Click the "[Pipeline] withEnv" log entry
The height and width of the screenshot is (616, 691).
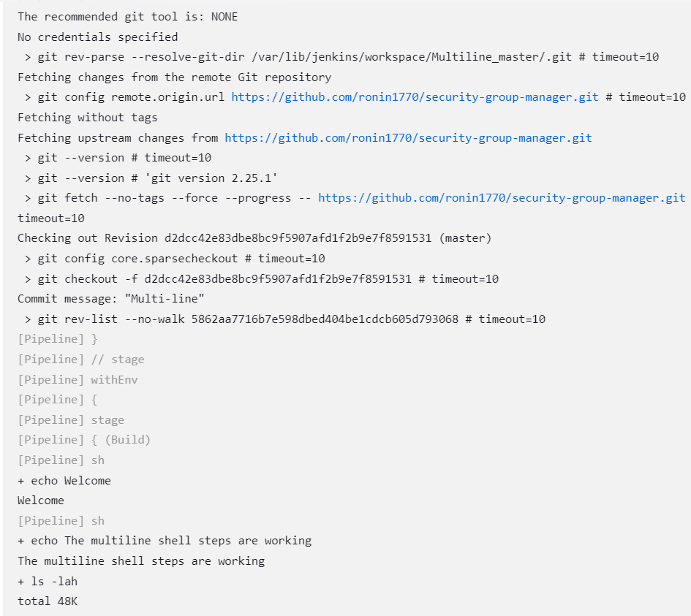(x=78, y=380)
